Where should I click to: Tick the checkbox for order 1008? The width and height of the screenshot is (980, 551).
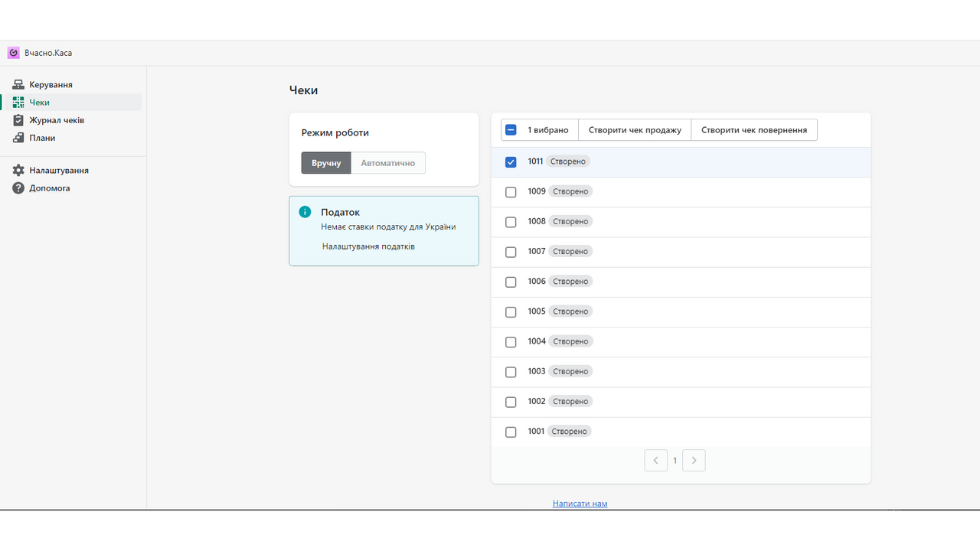pyautogui.click(x=511, y=222)
